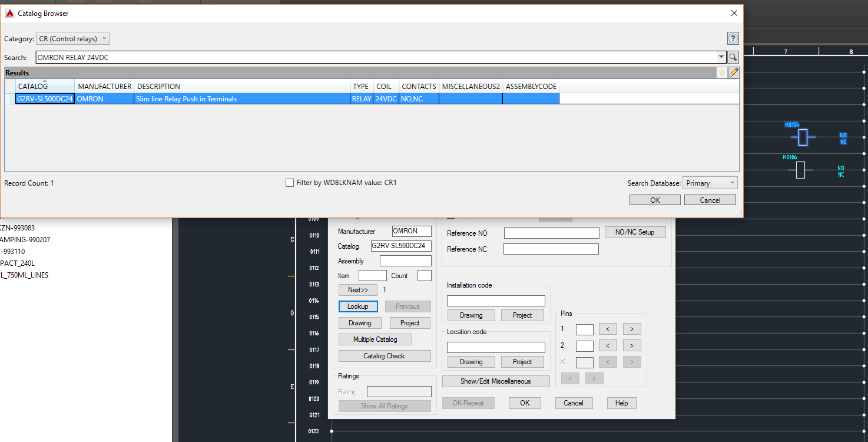Screen dimensions: 868x442
Task: Click Project button under Location code
Action: [522, 362]
